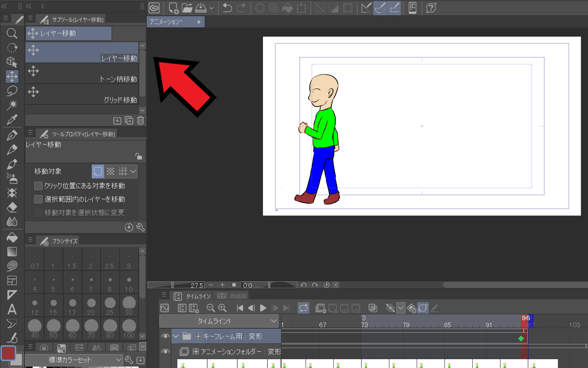588x368 pixels.
Task: Delete sub tool with trash icon
Action: 141,121
